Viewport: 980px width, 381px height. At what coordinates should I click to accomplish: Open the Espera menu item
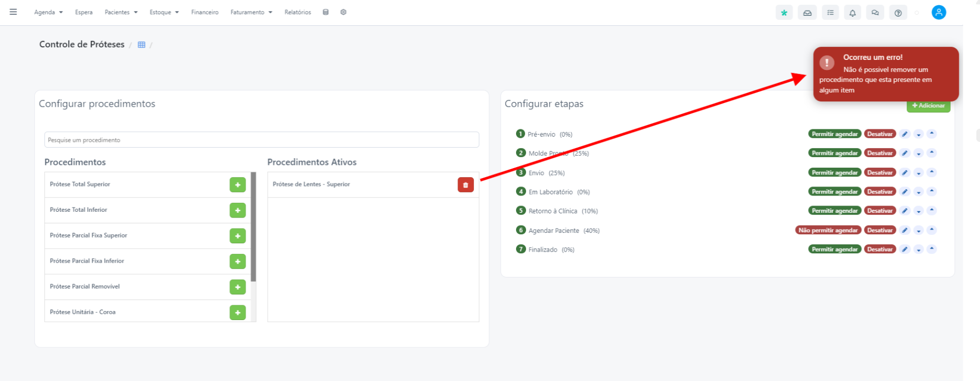point(84,12)
